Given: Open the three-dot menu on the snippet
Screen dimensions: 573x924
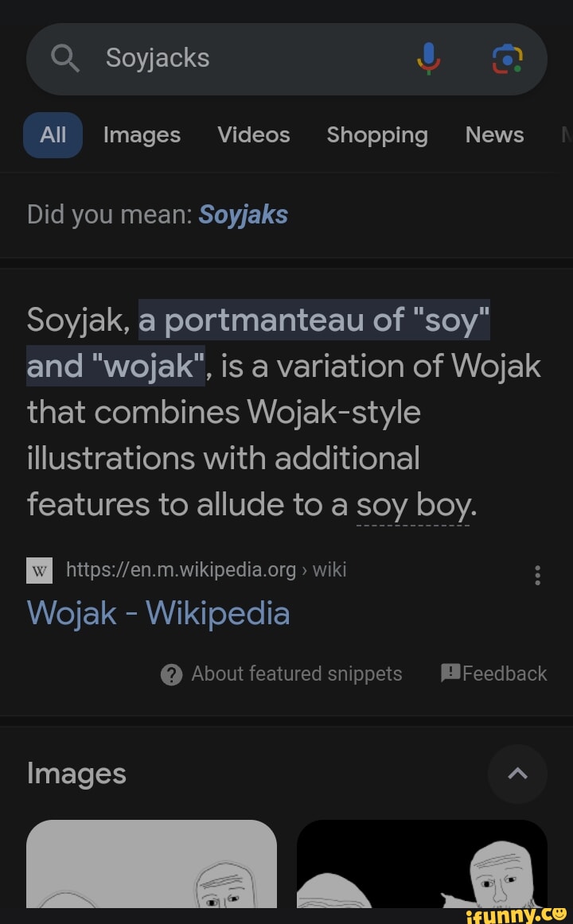Looking at the screenshot, I should [x=537, y=574].
